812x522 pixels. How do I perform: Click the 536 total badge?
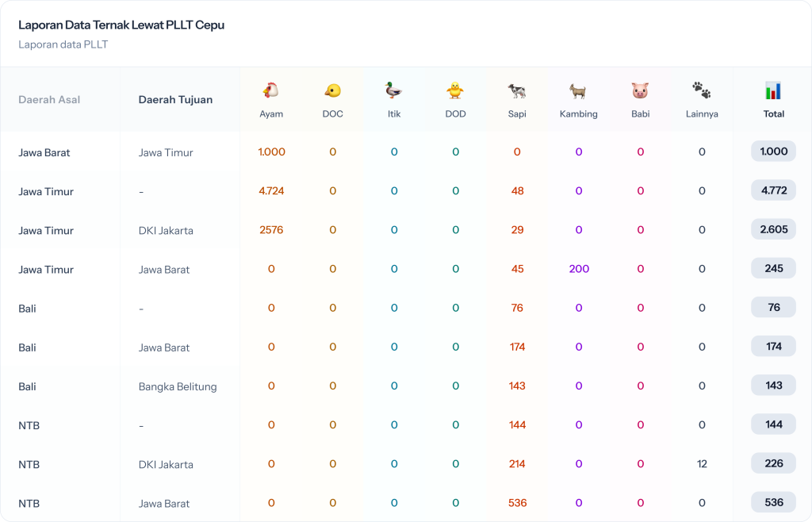coord(773,502)
